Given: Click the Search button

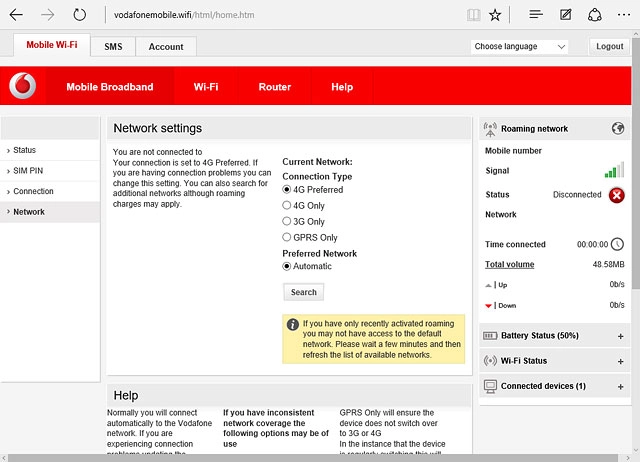Looking at the screenshot, I should coord(303,293).
